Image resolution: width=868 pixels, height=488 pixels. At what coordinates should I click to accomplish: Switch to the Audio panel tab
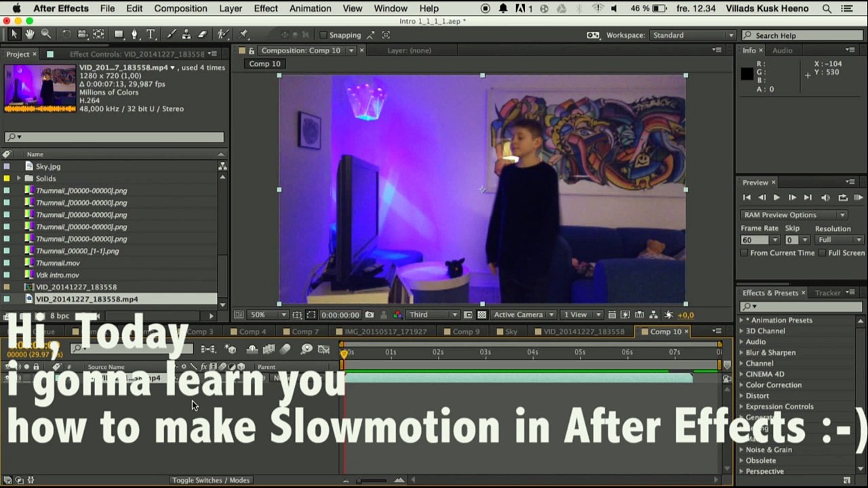coord(782,50)
